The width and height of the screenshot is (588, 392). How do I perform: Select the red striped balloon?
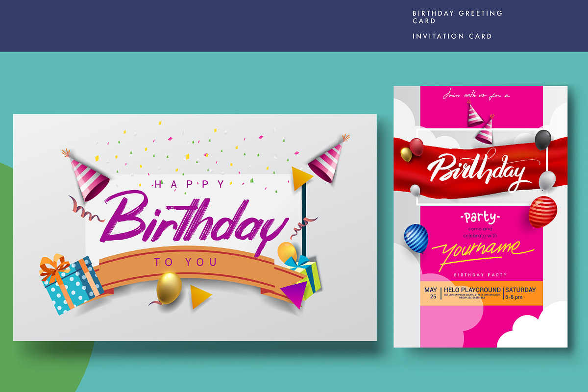pos(543,212)
